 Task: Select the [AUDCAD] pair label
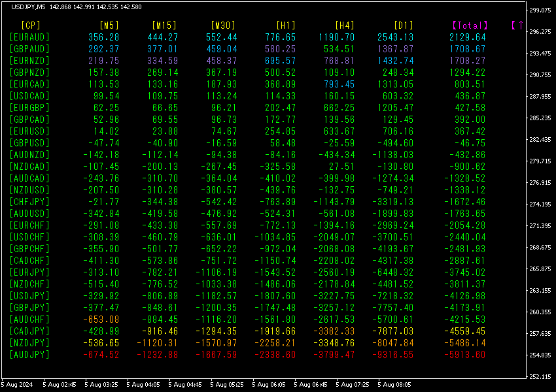pyautogui.click(x=29, y=178)
